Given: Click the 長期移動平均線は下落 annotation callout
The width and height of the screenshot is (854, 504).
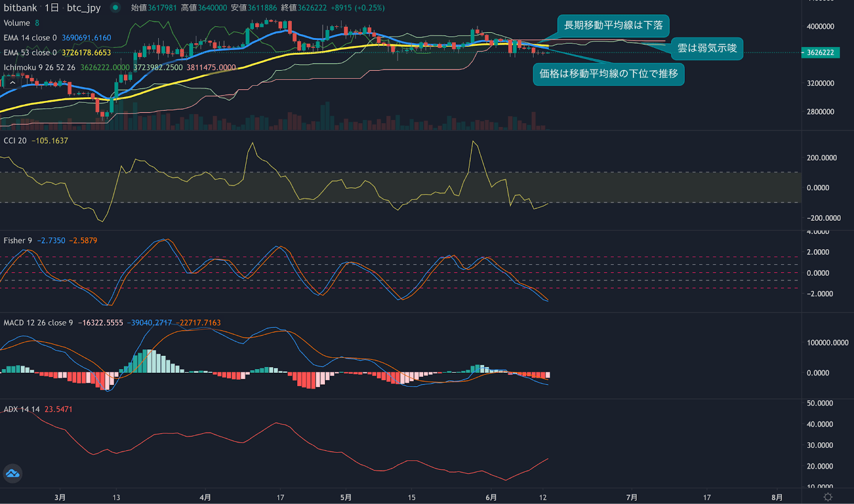Looking at the screenshot, I should (x=613, y=25).
